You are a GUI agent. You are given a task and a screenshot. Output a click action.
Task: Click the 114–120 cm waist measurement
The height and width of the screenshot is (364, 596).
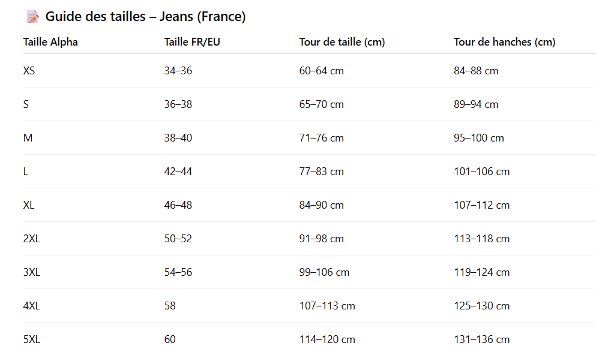tap(327, 339)
